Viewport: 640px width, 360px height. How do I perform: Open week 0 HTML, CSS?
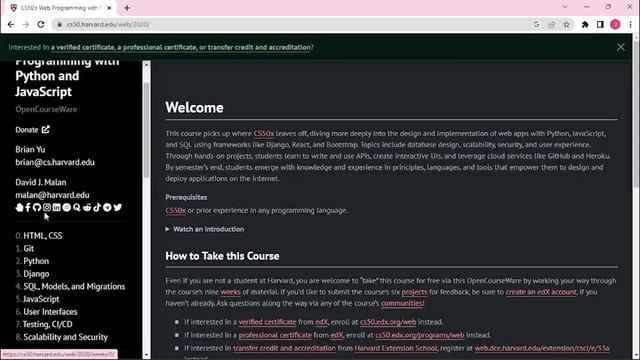pyautogui.click(x=42, y=236)
